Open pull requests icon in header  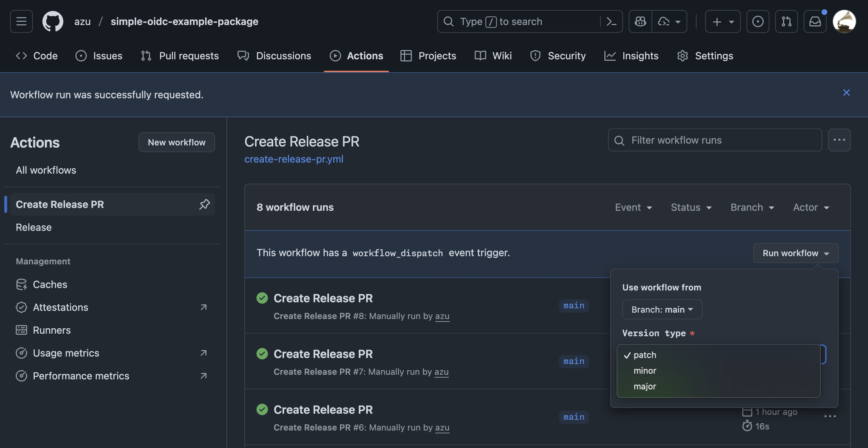tap(787, 21)
